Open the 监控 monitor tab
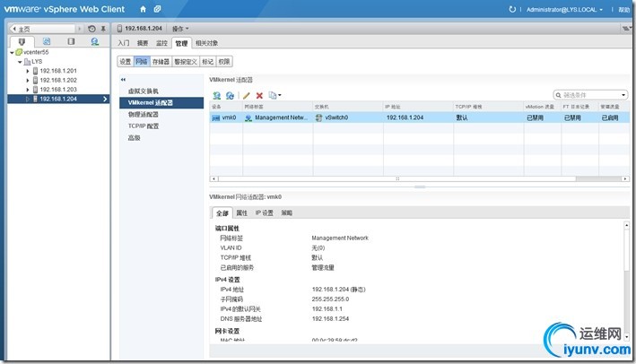The width and height of the screenshot is (636, 364). coord(161,43)
